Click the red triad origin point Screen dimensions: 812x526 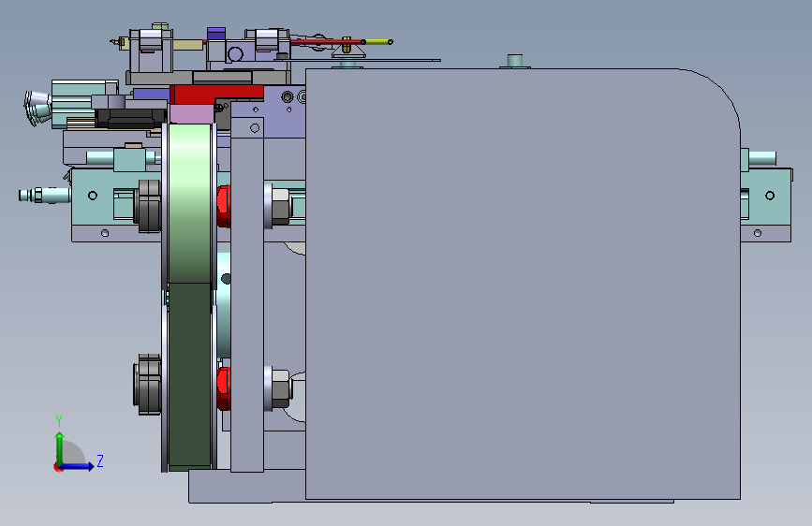(58, 467)
